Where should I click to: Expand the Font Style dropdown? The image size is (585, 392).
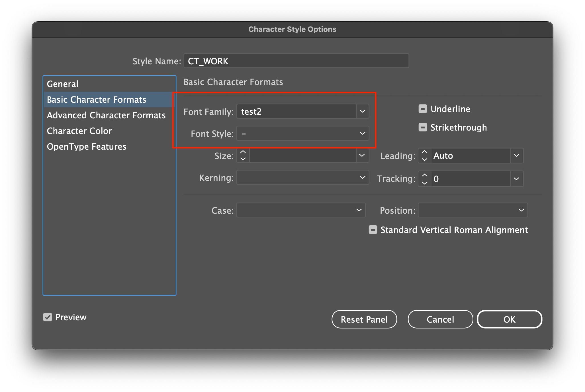(362, 133)
